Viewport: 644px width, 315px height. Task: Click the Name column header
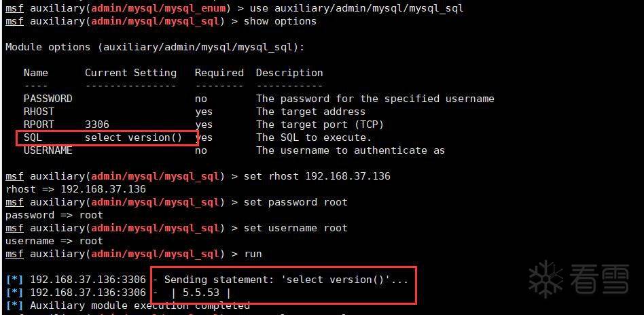(35, 73)
